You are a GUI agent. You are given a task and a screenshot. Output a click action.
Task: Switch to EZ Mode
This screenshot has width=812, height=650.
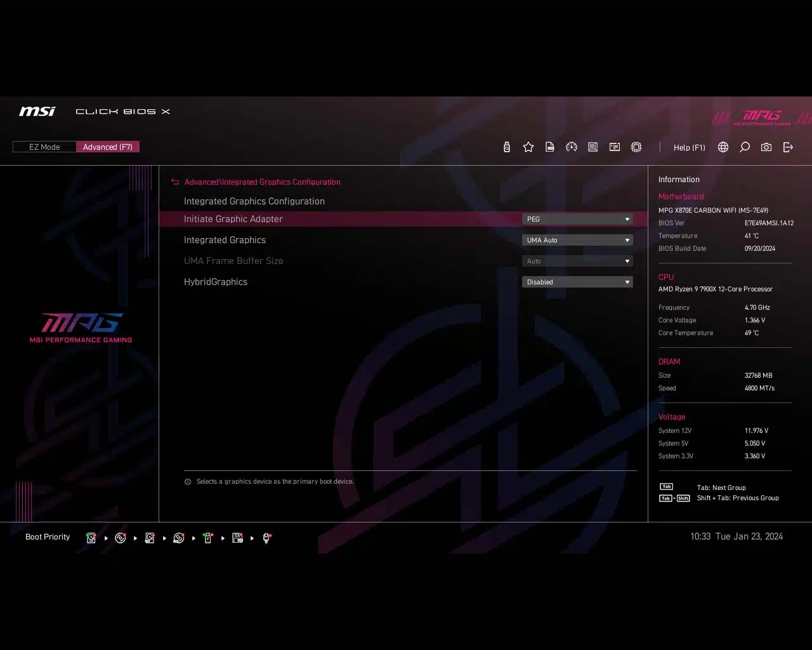click(x=44, y=147)
